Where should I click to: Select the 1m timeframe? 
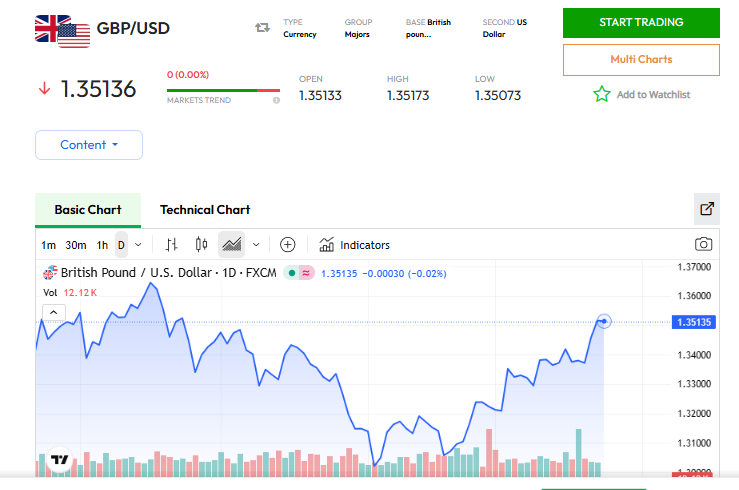48,245
